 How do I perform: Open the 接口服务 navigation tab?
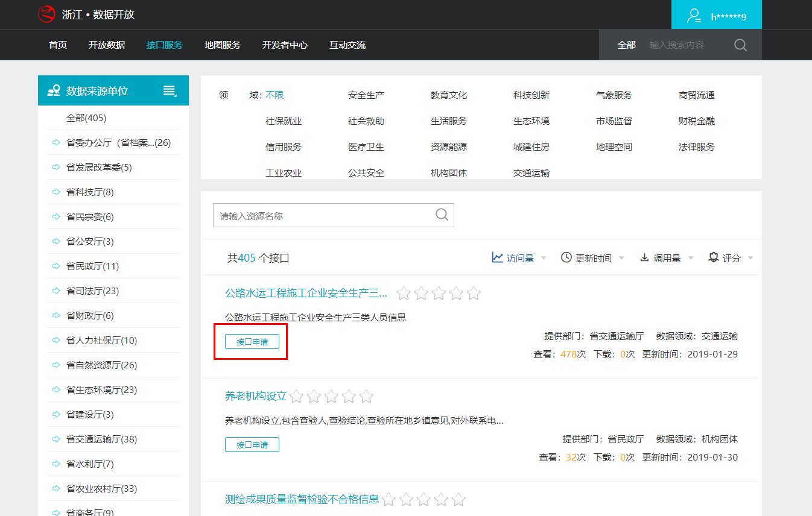pyautogui.click(x=165, y=45)
